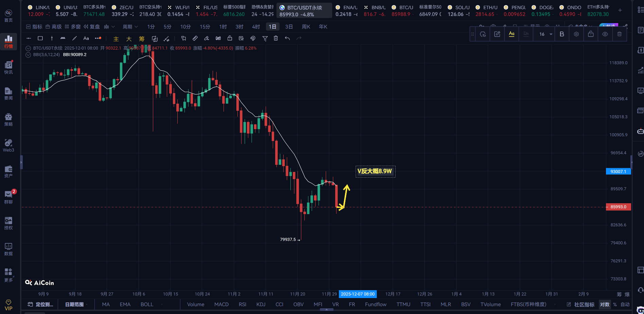Open the font size 16 dropdown

click(x=545, y=34)
